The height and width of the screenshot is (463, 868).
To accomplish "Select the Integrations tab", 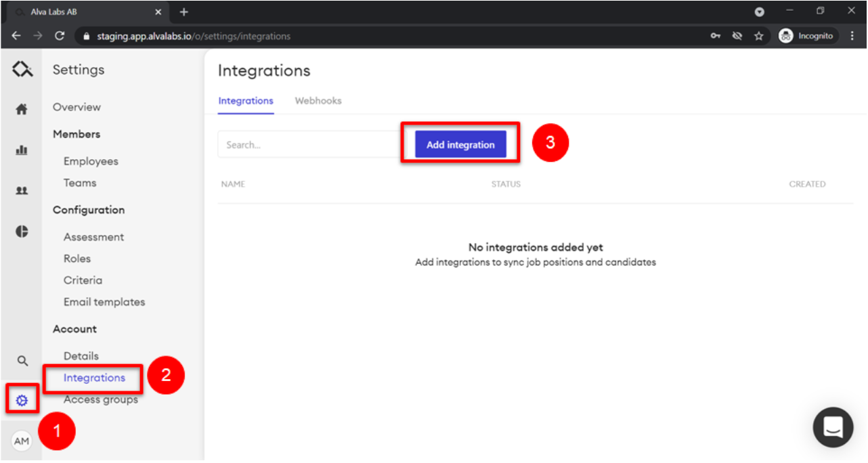I will tap(245, 100).
